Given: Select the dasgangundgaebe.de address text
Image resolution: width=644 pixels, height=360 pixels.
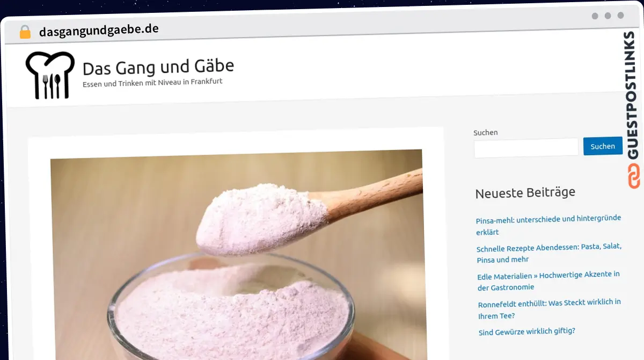Looking at the screenshot, I should [99, 30].
